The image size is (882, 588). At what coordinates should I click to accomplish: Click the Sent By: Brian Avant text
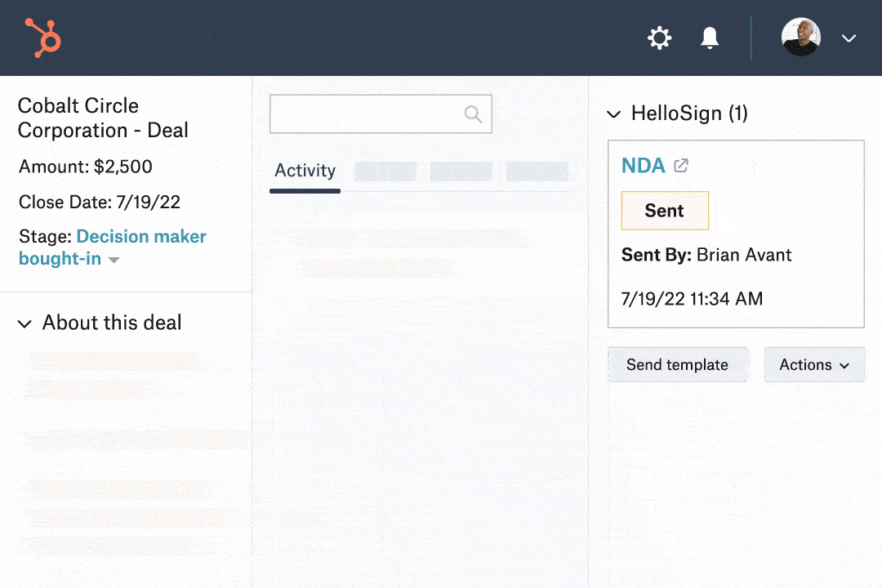point(706,255)
